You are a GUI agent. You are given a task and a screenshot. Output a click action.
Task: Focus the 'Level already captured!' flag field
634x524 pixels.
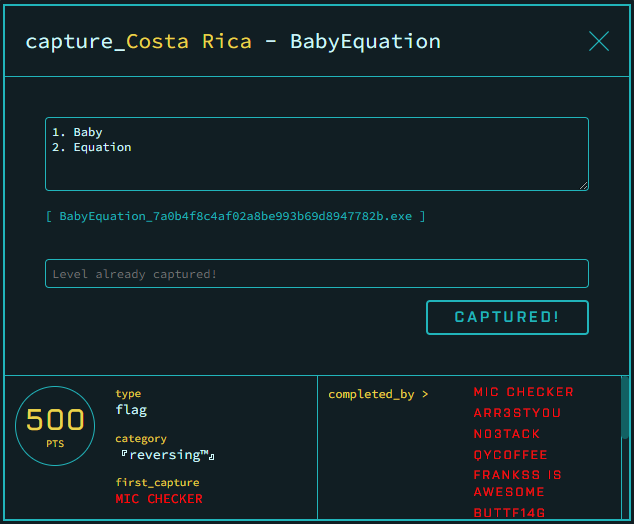317,274
